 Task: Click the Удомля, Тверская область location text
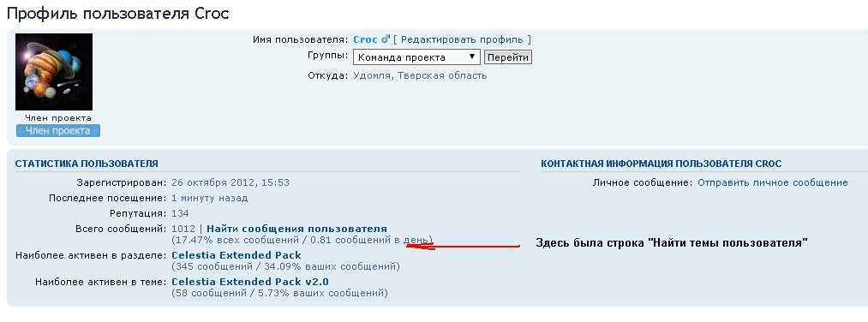pyautogui.click(x=420, y=75)
